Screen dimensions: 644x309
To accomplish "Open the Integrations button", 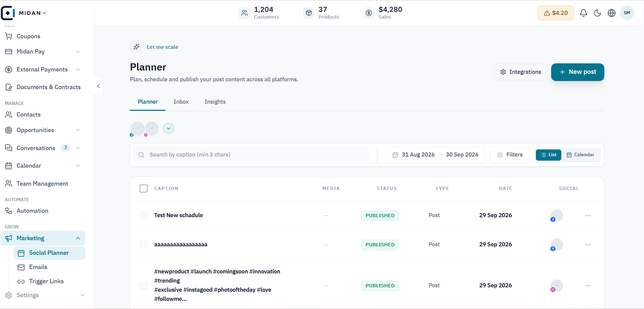I will tap(520, 72).
